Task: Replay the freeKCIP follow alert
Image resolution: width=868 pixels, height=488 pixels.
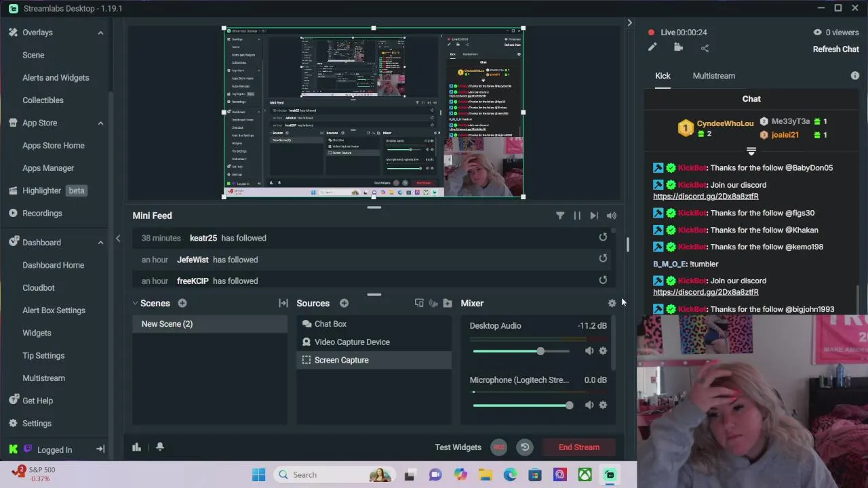Action: point(603,280)
